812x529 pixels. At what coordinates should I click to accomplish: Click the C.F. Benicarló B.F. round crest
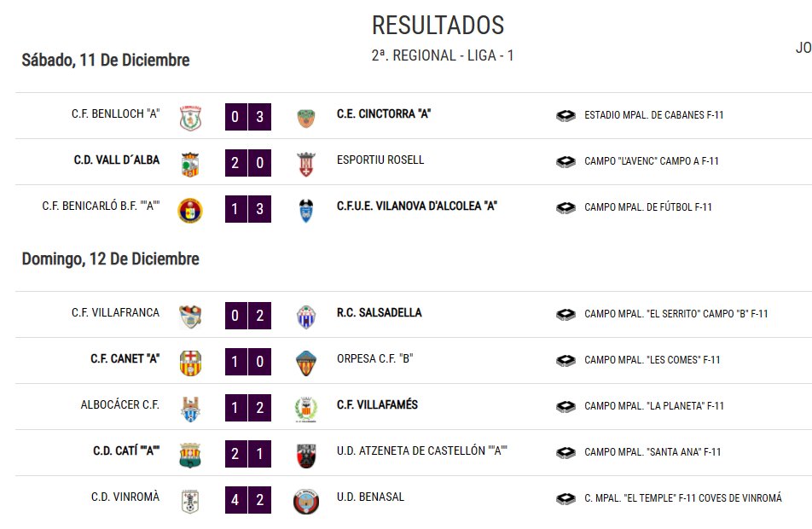point(190,211)
